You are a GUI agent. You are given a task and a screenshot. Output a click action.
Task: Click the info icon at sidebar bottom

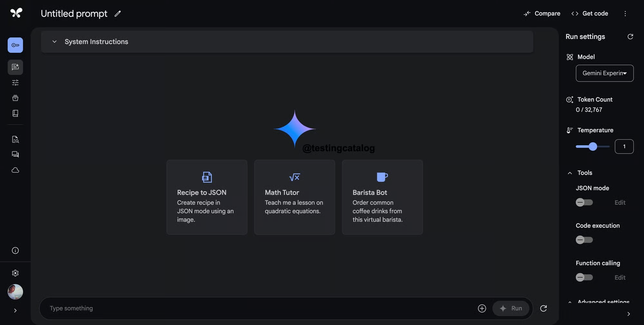[15, 250]
